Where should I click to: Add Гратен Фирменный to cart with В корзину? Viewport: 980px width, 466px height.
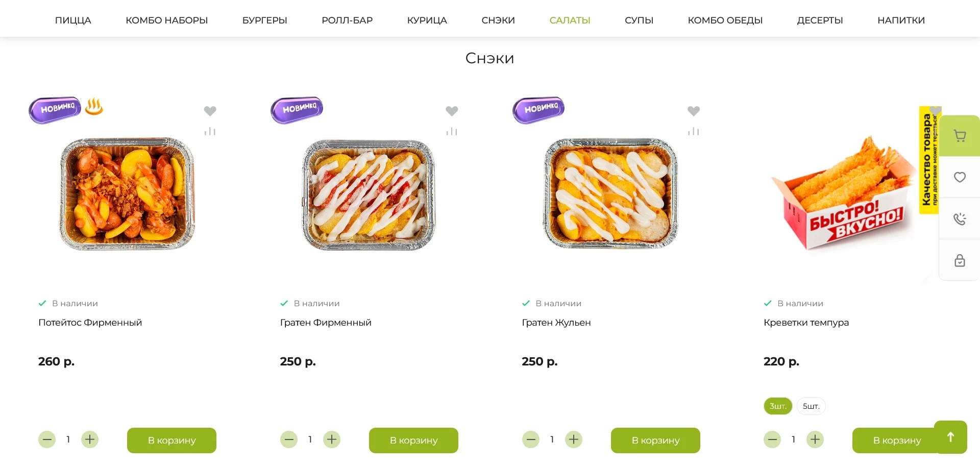[413, 440]
